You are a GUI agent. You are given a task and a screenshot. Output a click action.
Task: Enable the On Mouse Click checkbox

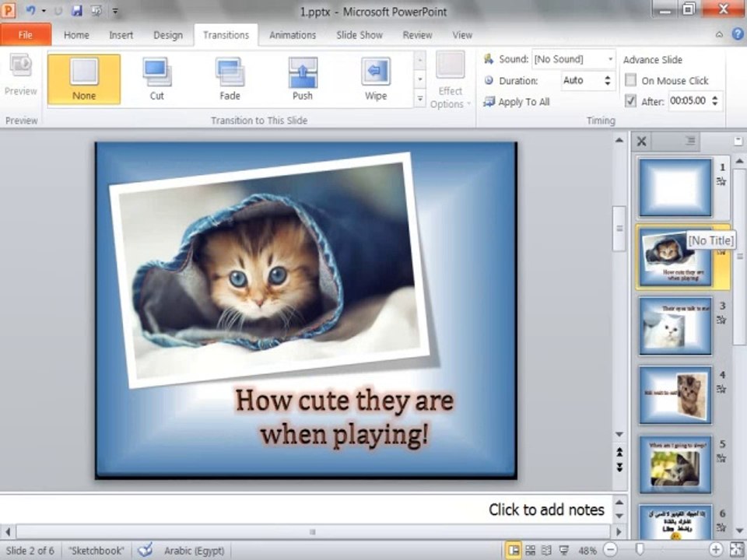630,80
